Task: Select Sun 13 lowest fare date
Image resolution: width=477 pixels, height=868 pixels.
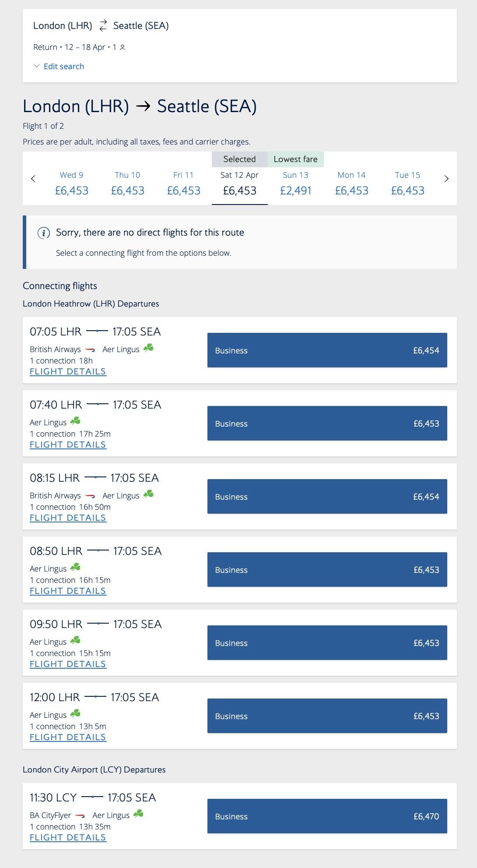Action: tap(295, 183)
